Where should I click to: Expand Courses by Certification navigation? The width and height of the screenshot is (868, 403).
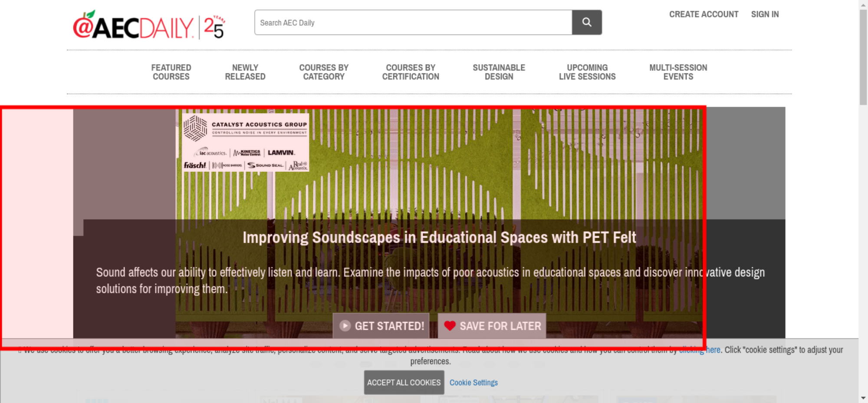[411, 72]
